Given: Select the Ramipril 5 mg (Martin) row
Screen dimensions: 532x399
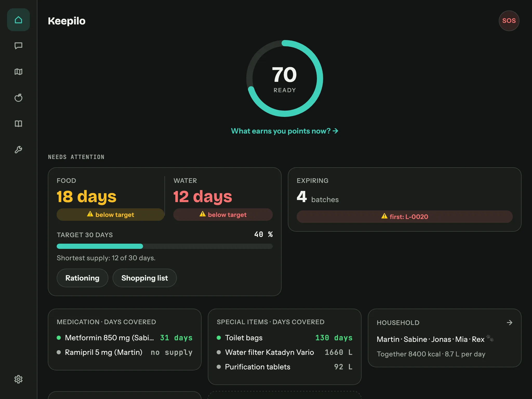Looking at the screenshot, I should pyautogui.click(x=125, y=352).
